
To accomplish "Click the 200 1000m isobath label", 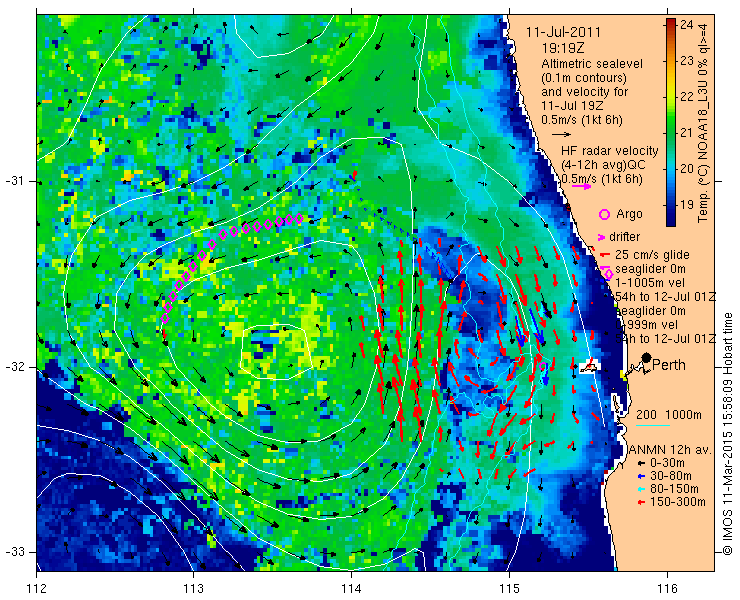I will coord(669,415).
